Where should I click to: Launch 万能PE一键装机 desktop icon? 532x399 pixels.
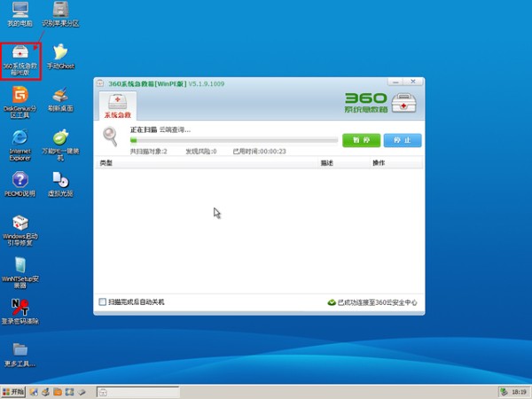(x=60, y=145)
